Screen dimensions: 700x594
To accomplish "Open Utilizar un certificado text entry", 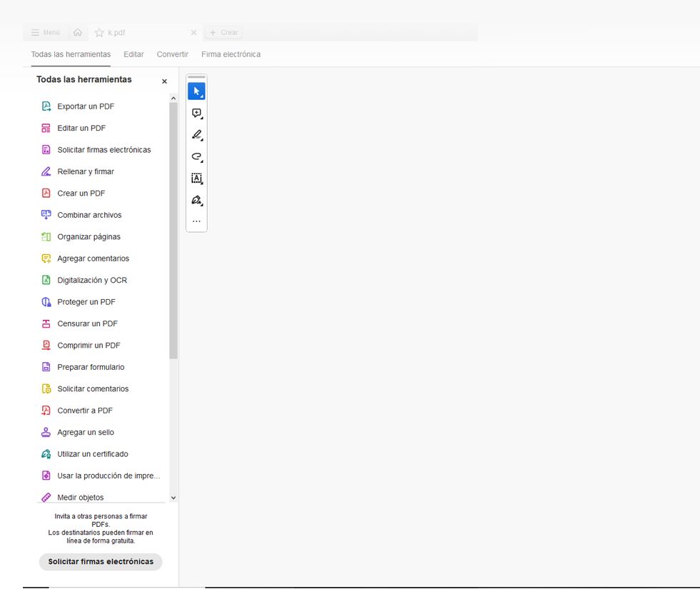I will pyautogui.click(x=93, y=454).
